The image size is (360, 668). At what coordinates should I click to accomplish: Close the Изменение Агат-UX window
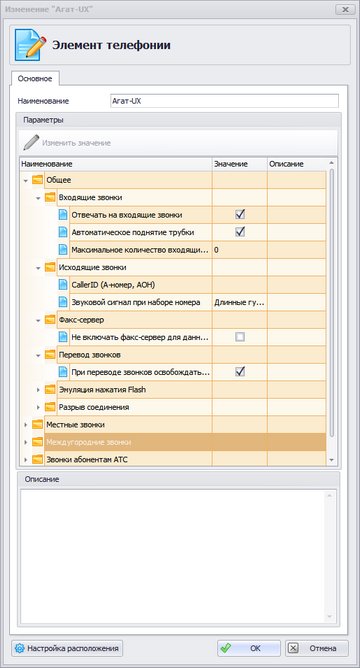point(345,9)
